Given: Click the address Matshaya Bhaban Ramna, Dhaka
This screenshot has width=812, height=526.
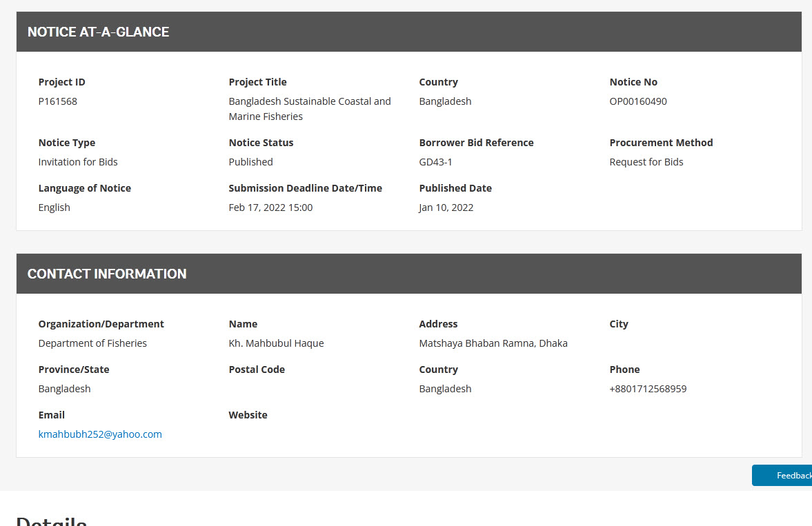Looking at the screenshot, I should 493,343.
